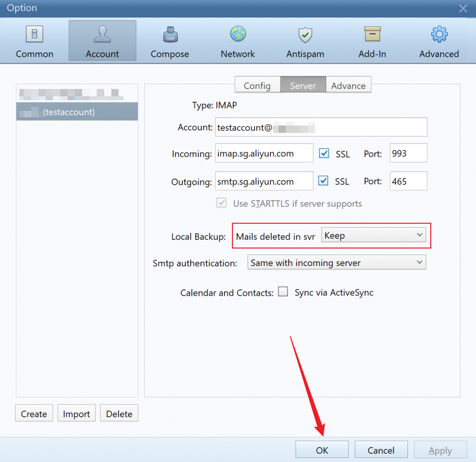476x462 pixels.
Task: Open the Smtp authentication dropdown
Action: (336, 262)
